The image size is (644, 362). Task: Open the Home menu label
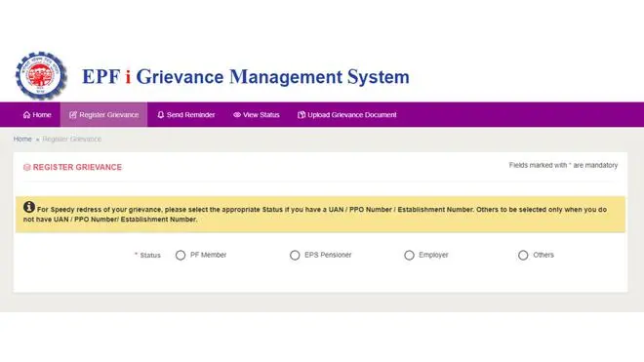[x=42, y=114]
